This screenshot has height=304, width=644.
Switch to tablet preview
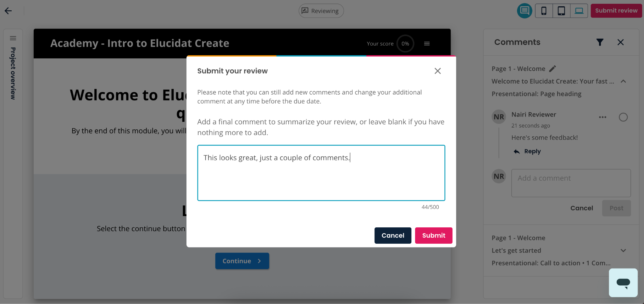[x=561, y=11]
